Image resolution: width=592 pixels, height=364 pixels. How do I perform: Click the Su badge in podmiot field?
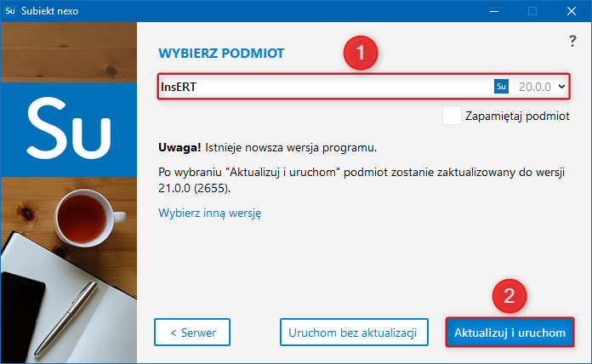(501, 87)
